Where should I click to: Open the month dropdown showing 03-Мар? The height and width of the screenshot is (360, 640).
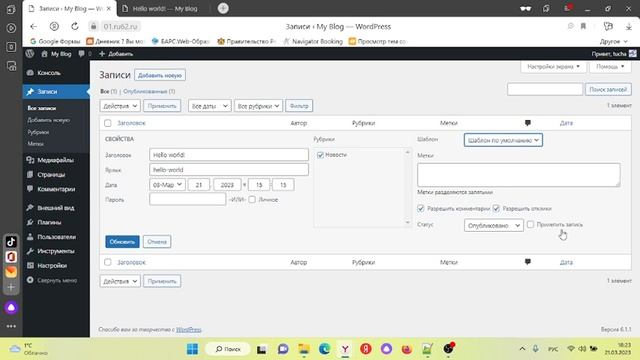point(167,185)
